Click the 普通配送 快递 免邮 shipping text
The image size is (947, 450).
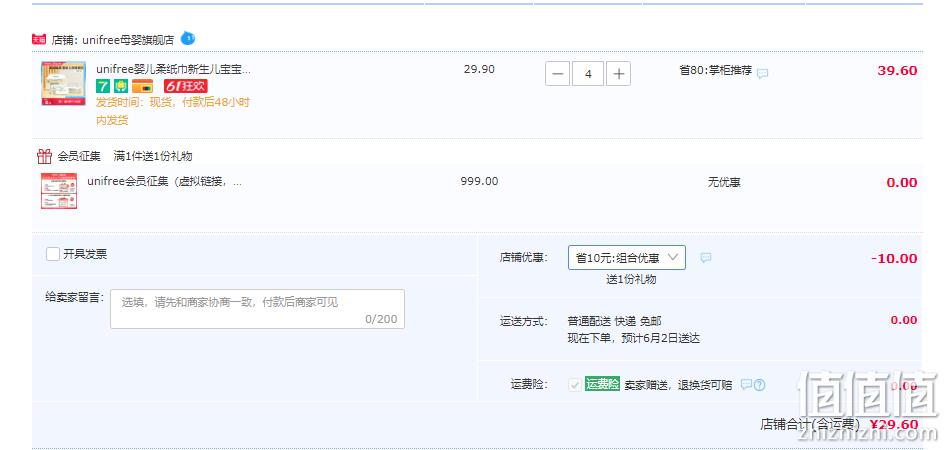pos(614,321)
